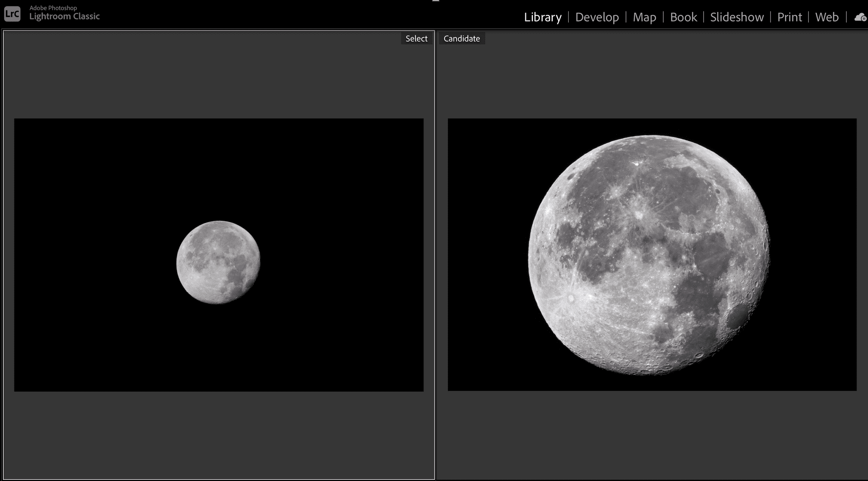Click the Print module icon
This screenshot has height=481, width=868.
tap(790, 17)
